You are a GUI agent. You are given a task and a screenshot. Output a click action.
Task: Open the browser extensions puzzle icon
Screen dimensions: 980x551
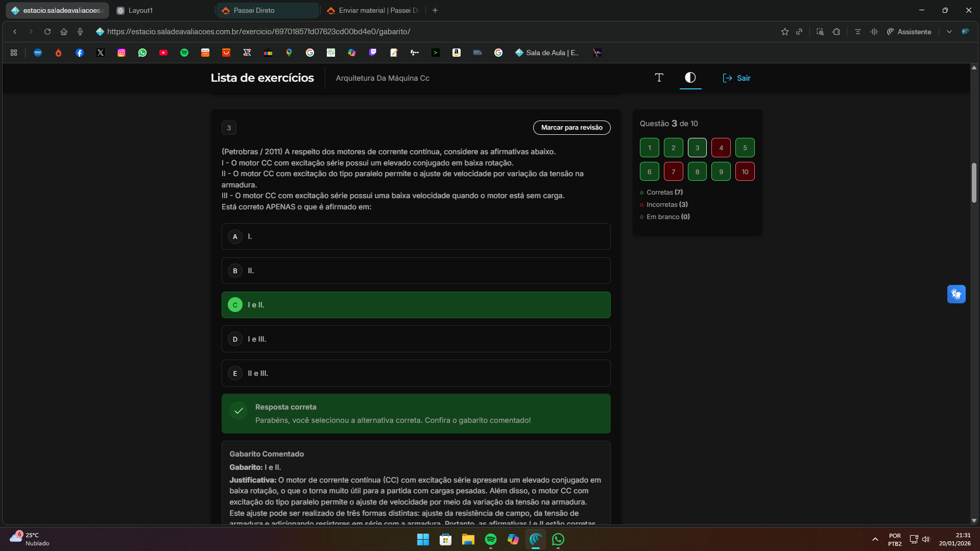click(x=836, y=32)
